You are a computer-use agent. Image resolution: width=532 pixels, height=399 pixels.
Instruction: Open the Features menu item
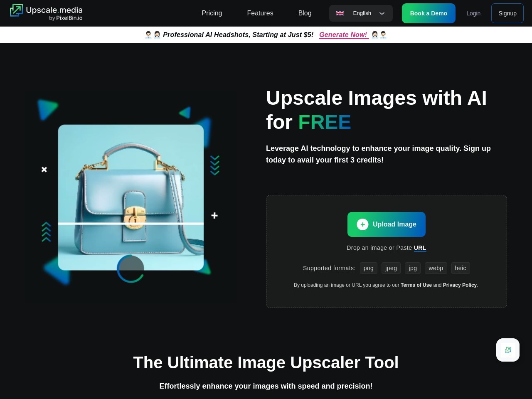tap(260, 13)
